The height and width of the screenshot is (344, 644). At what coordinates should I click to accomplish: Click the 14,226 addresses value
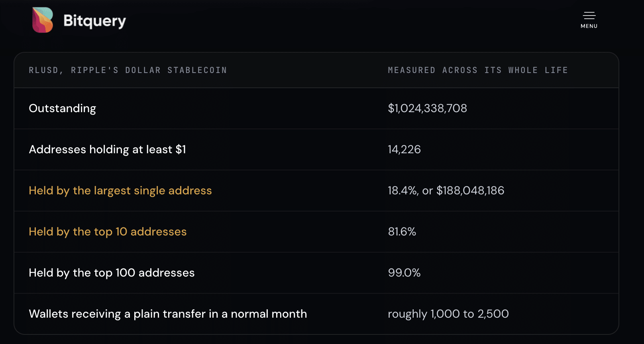point(404,149)
